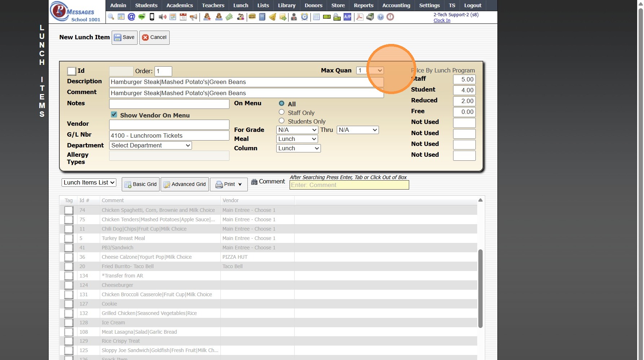
Task: Click the blue help question icon
Action: [x=380, y=17]
